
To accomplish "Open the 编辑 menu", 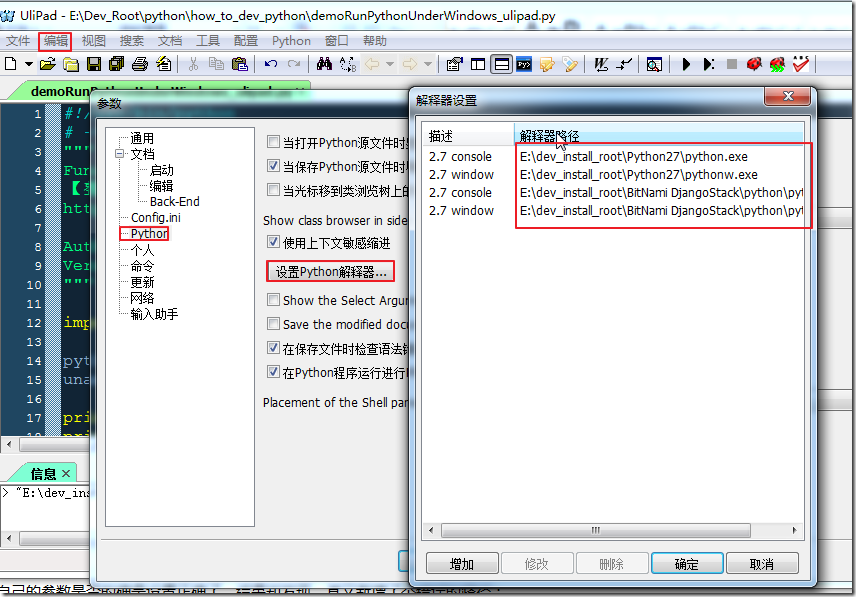I will (55, 41).
